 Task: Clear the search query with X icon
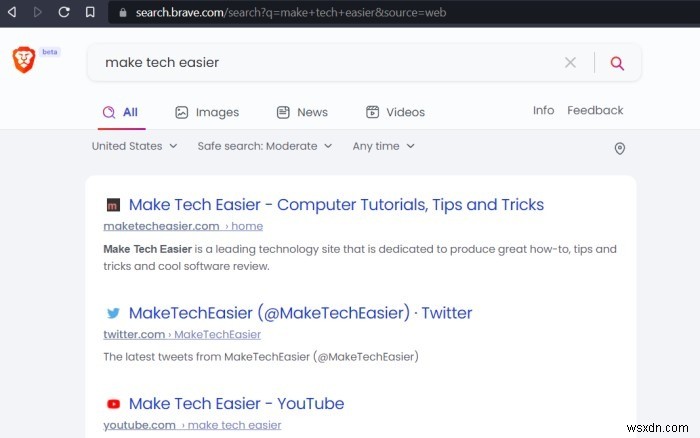pyautogui.click(x=570, y=62)
